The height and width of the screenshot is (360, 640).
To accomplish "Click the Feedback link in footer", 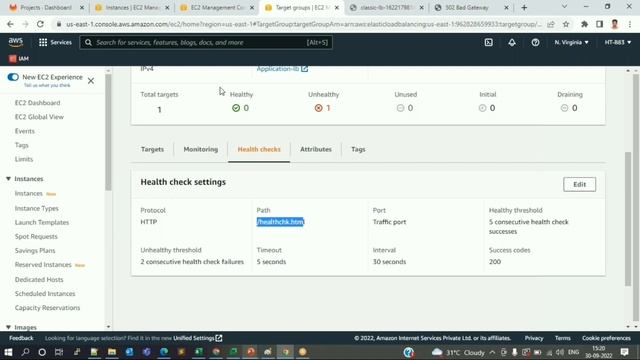I will (21, 338).
